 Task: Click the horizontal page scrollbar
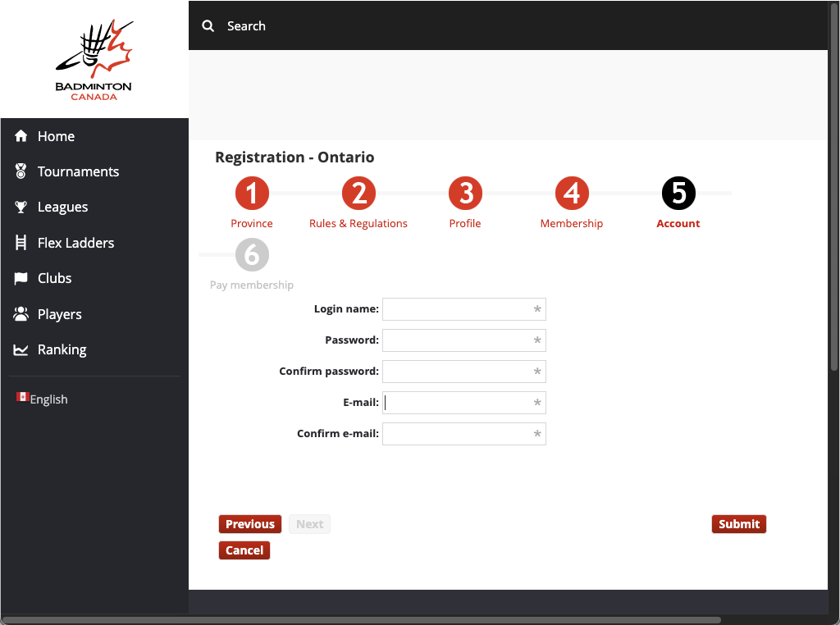(x=362, y=620)
